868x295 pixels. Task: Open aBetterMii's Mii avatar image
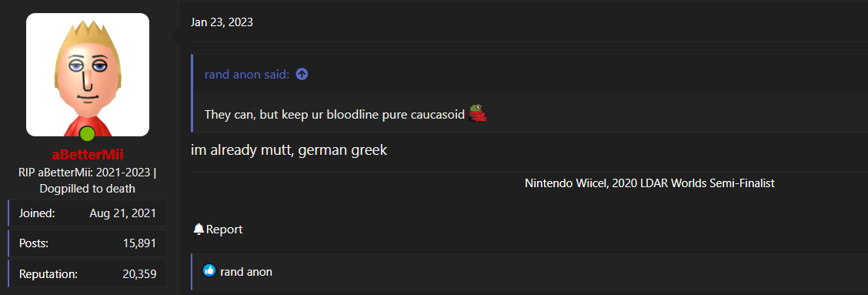[x=88, y=75]
